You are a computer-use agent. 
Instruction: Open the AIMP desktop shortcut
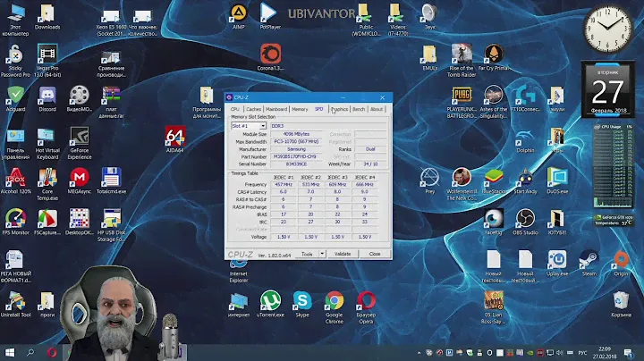pyautogui.click(x=238, y=13)
